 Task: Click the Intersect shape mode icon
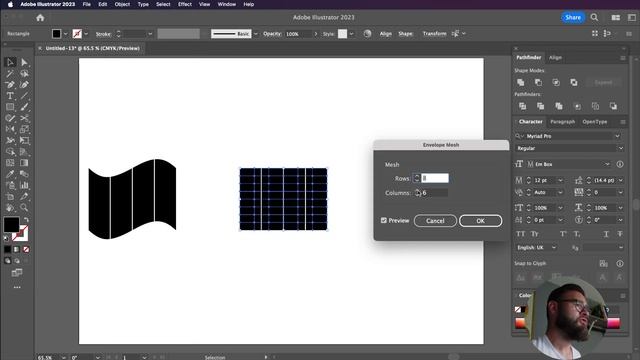(556, 82)
